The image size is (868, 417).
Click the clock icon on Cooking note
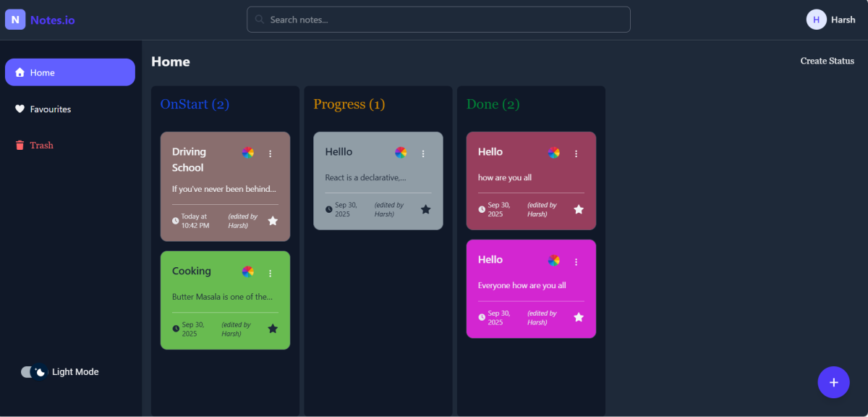click(176, 329)
